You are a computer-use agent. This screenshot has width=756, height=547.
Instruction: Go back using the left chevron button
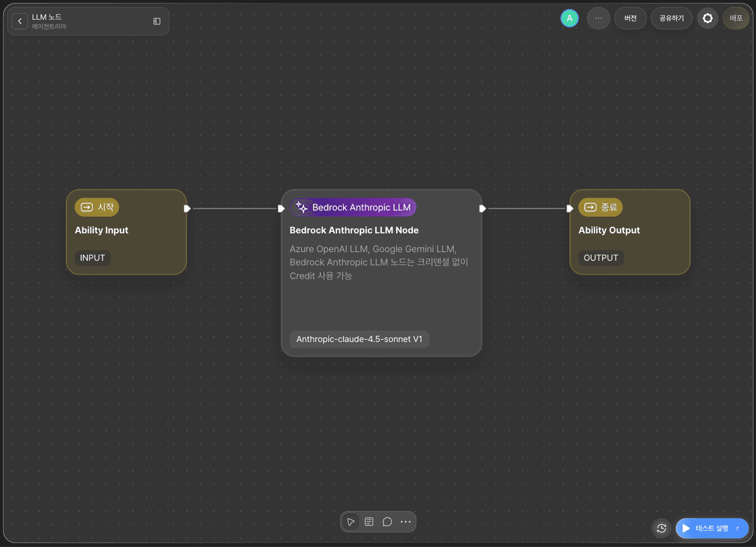click(20, 21)
